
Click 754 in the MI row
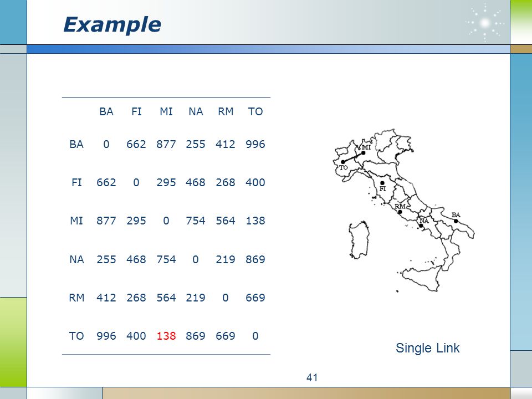pyautogui.click(x=196, y=221)
